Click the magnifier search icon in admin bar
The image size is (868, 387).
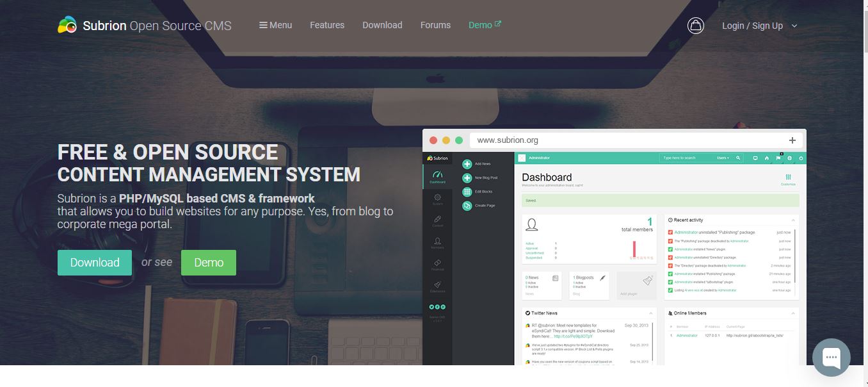pyautogui.click(x=738, y=158)
